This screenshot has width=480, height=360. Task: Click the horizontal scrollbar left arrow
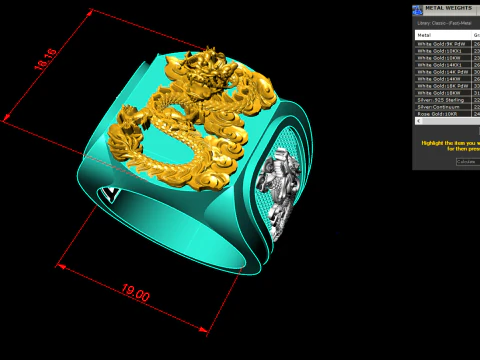[419, 121]
